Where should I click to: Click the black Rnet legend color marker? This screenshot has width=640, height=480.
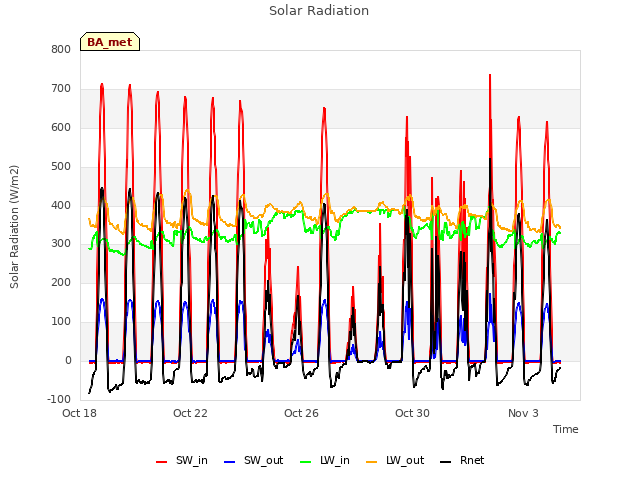[x=446, y=462]
